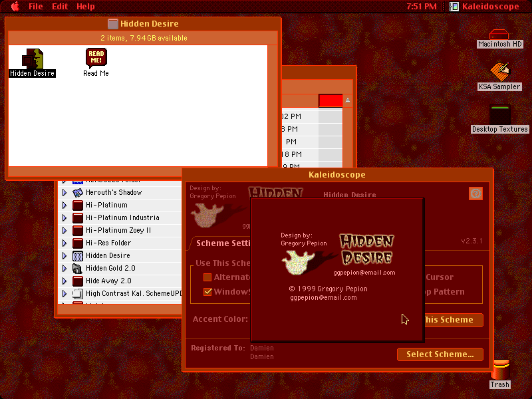Click the "v2.3.1" version text
This screenshot has width=532, height=399.
point(471,241)
